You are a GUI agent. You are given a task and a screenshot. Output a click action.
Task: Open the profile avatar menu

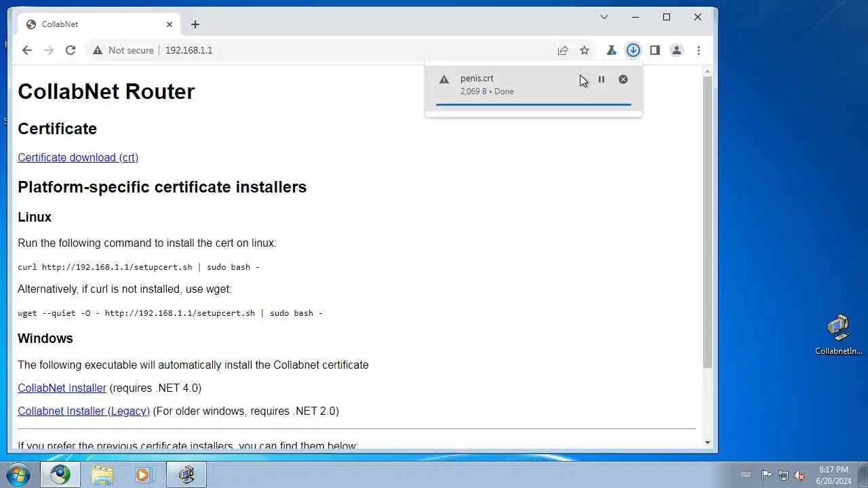coord(676,50)
